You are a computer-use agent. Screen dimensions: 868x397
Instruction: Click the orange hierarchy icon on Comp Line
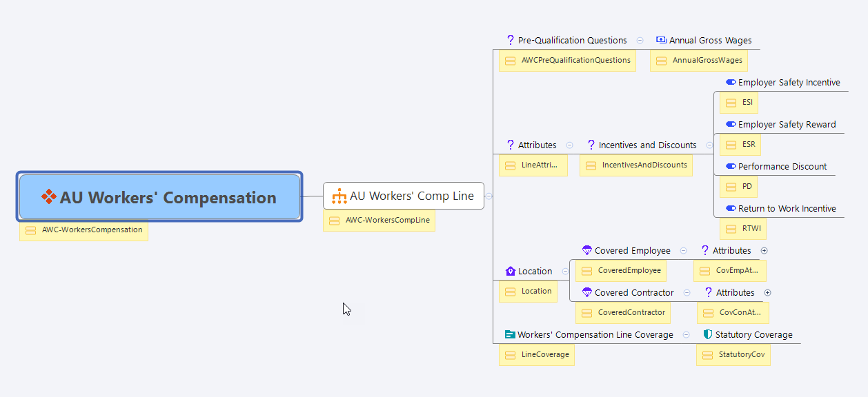[x=339, y=196]
